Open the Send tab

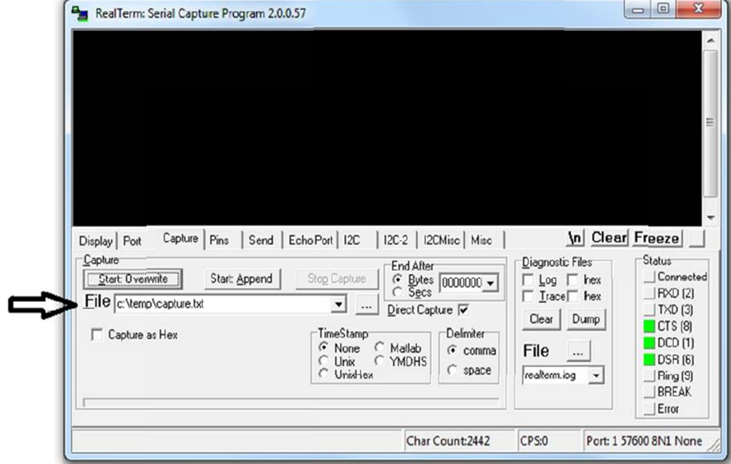260,240
